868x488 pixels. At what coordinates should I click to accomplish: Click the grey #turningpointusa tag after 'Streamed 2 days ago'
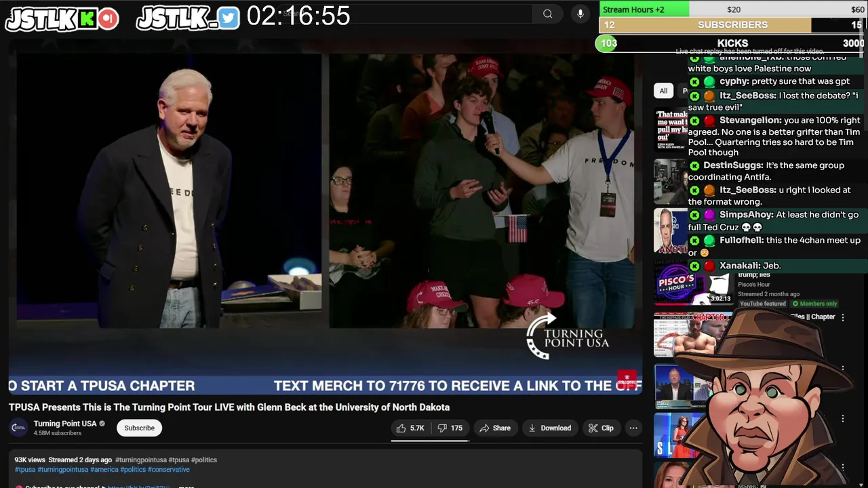[140, 460]
